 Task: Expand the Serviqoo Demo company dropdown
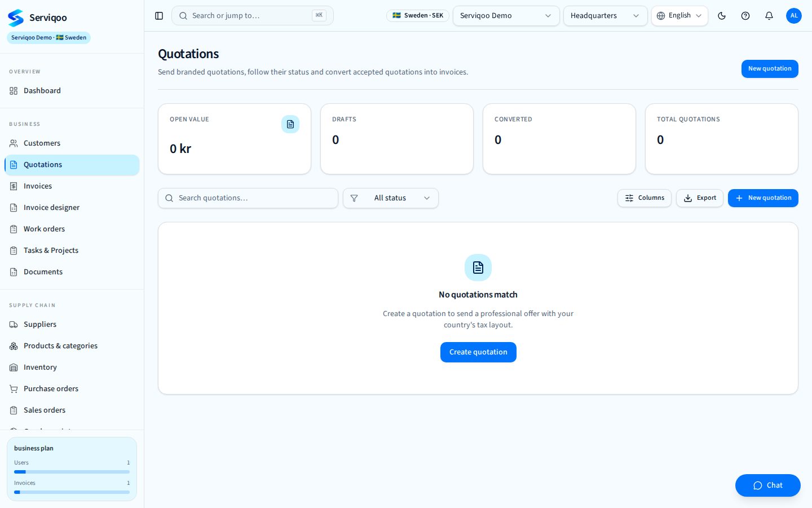pyautogui.click(x=506, y=16)
